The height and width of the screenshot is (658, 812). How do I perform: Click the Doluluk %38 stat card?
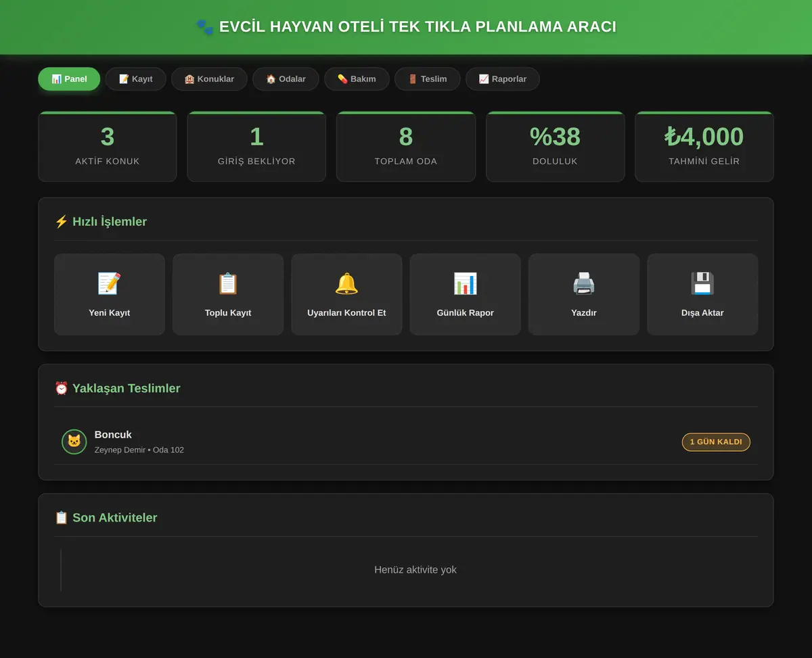coord(555,147)
